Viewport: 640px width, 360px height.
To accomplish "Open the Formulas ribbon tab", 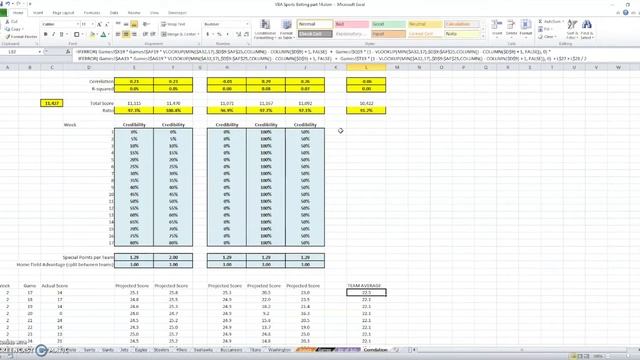I will click(x=92, y=13).
